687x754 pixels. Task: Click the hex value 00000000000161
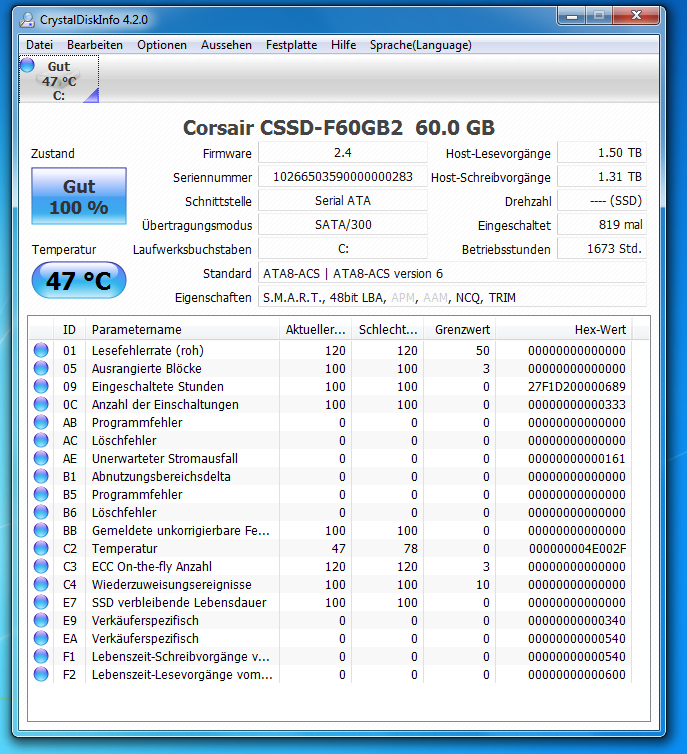(x=577, y=459)
